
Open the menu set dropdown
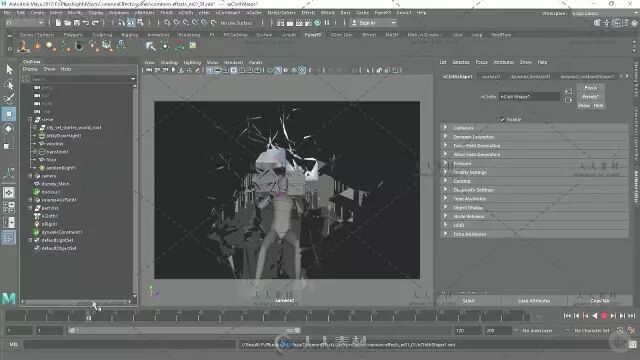(24, 23)
